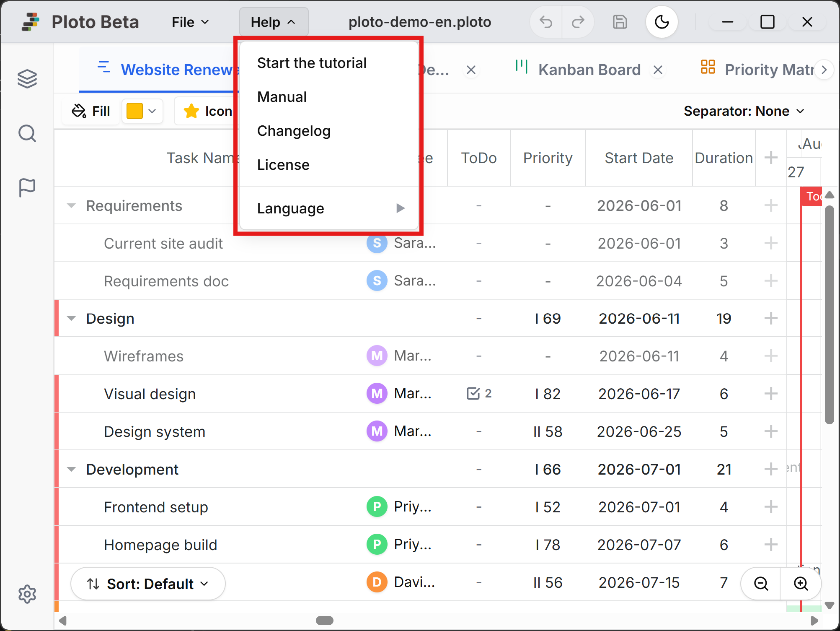Open the Manual menu entry
The width and height of the screenshot is (840, 631).
[329, 97]
